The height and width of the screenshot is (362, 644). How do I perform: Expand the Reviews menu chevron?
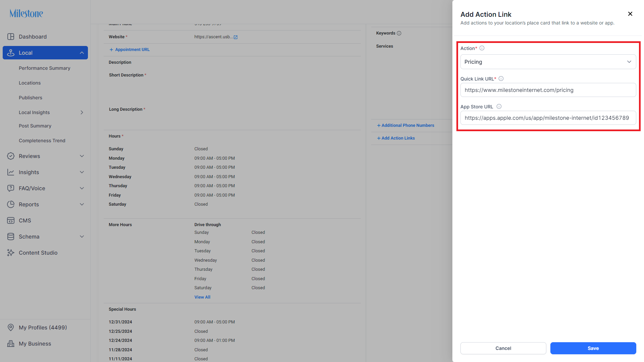[x=82, y=156]
